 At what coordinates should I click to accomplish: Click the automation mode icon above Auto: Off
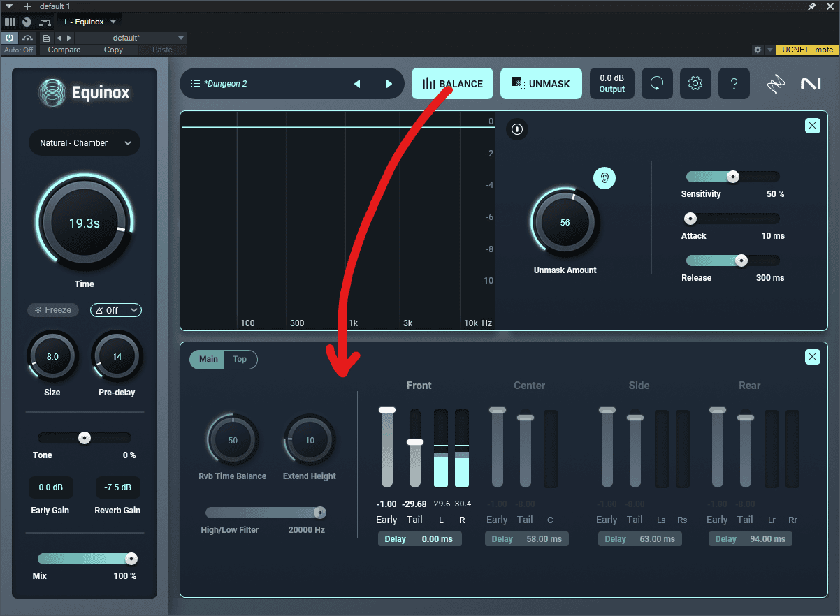point(27,38)
